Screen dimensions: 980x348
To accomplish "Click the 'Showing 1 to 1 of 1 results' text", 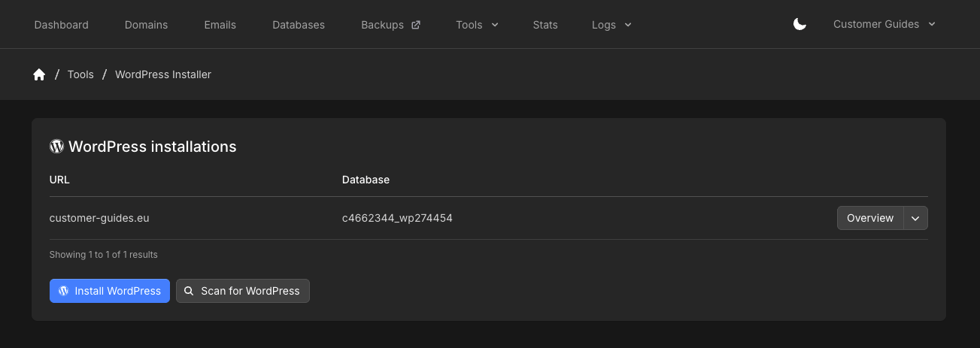I will (x=104, y=255).
